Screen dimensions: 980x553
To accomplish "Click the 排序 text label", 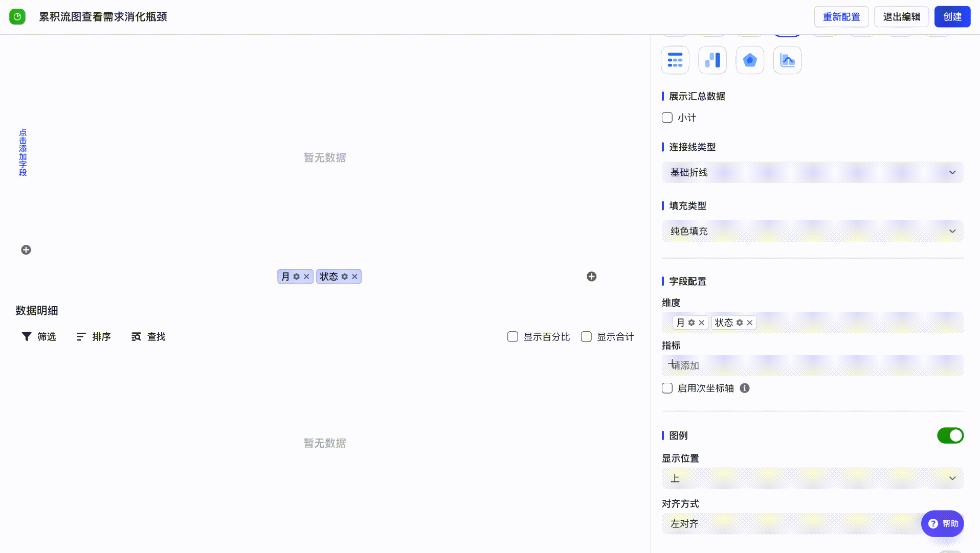I will coord(101,337).
